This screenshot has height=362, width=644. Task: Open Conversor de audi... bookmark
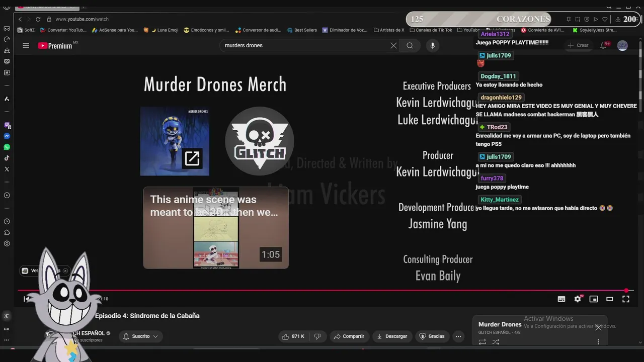259,30
